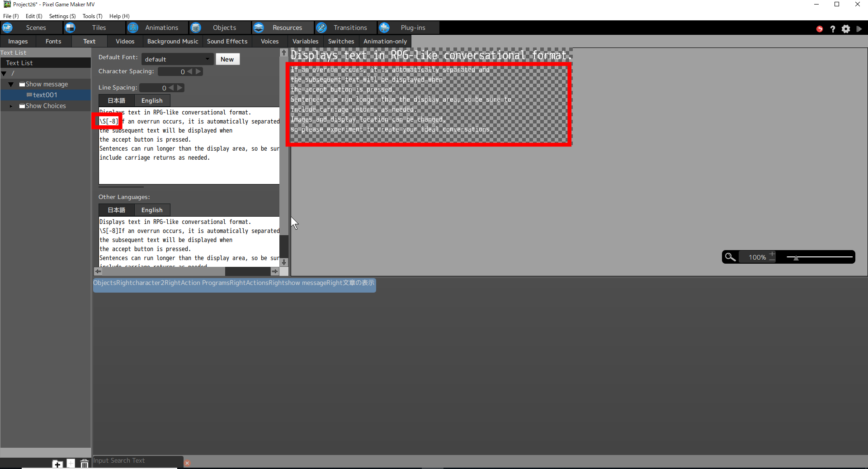Clear search with the red X icon
This screenshot has width=868, height=469.
click(x=187, y=463)
